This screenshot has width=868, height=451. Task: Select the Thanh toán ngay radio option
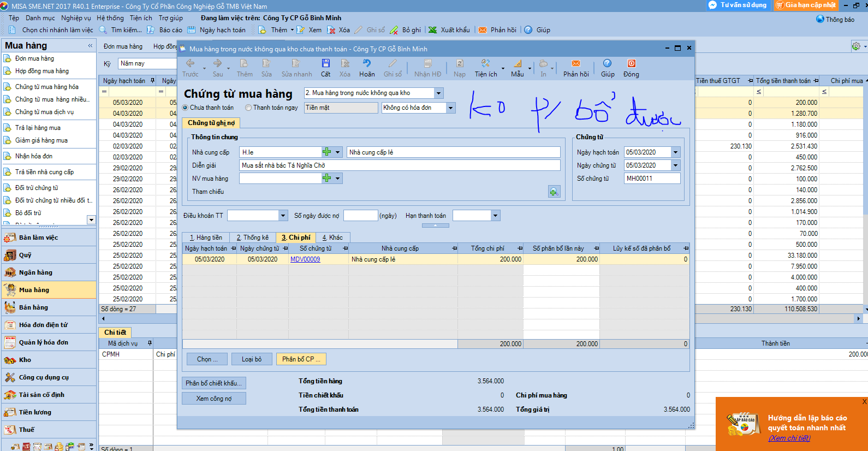point(248,108)
